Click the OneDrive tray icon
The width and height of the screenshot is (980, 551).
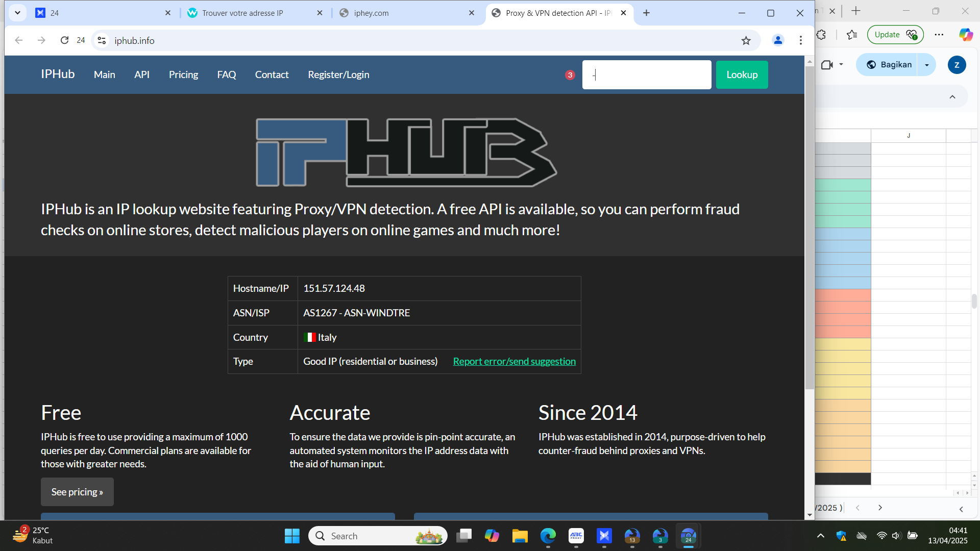(862, 536)
